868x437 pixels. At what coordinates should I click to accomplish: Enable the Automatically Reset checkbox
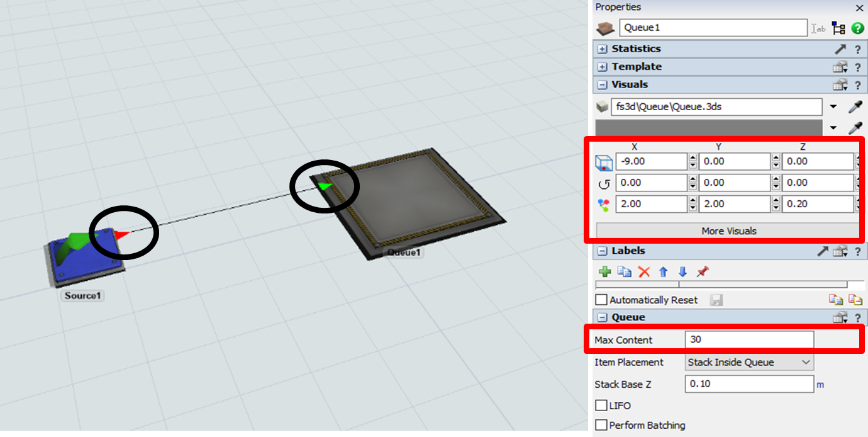coord(602,300)
